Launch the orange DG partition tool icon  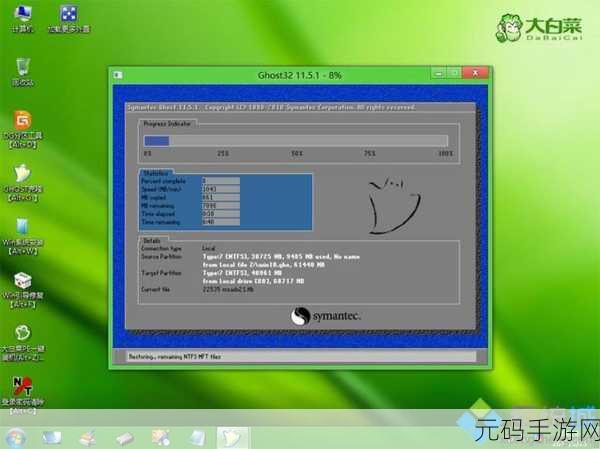point(23,129)
